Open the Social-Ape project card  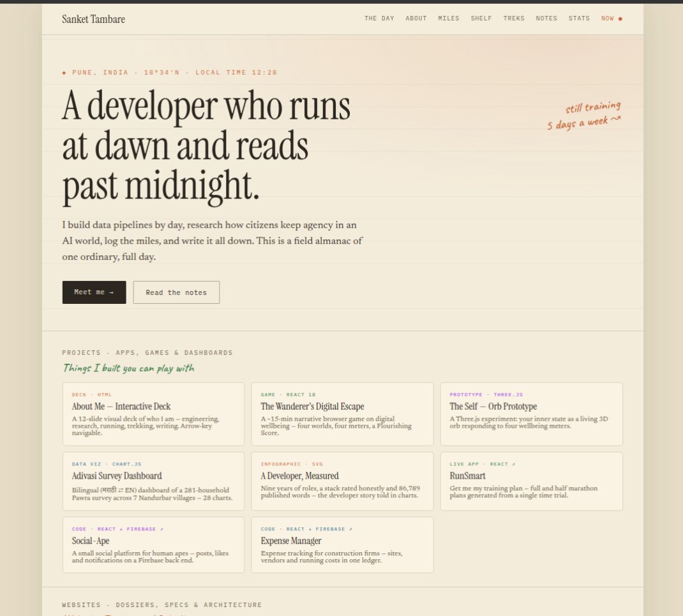[x=153, y=545]
